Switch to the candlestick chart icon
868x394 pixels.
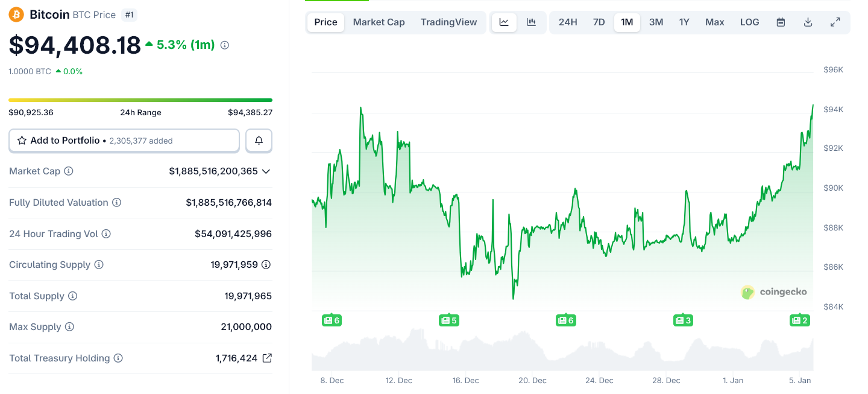tap(531, 22)
